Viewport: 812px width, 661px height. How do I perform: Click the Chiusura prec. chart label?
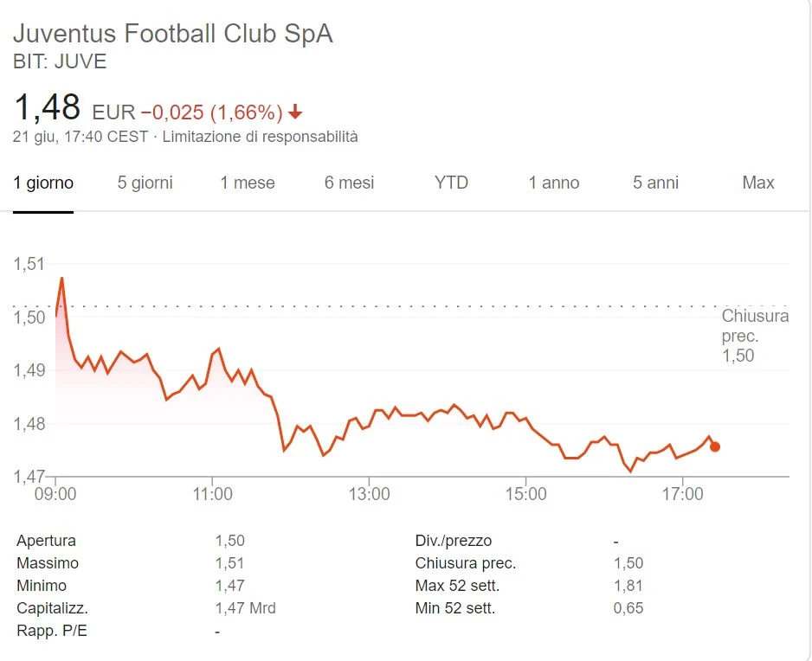click(755, 326)
